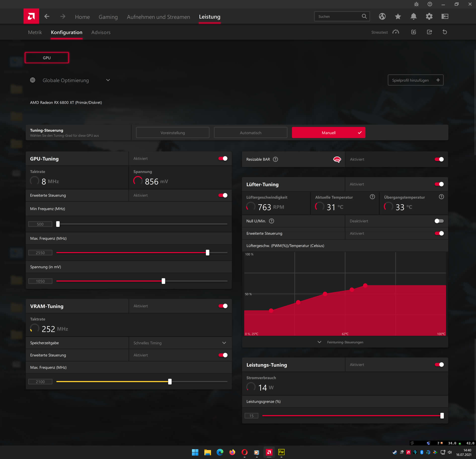Share the current tuning profile

[x=430, y=32]
